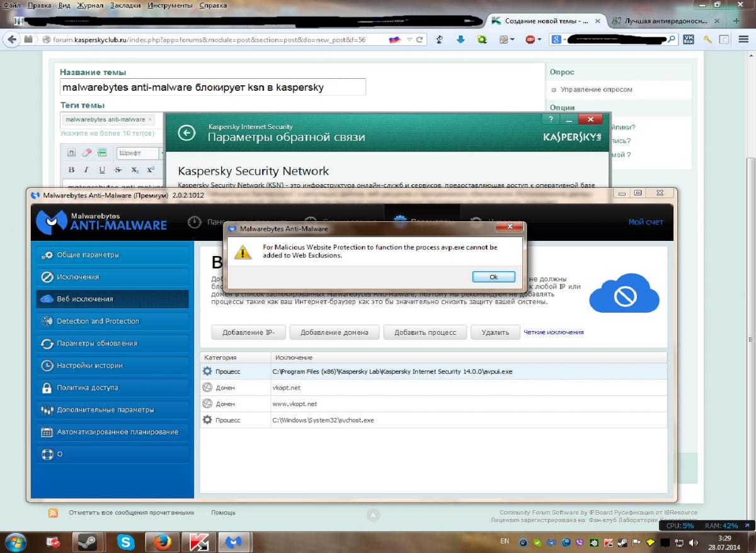Toggle strikethrough in forum editor
Viewport: 756px width, 553px height.
pyautogui.click(x=118, y=170)
